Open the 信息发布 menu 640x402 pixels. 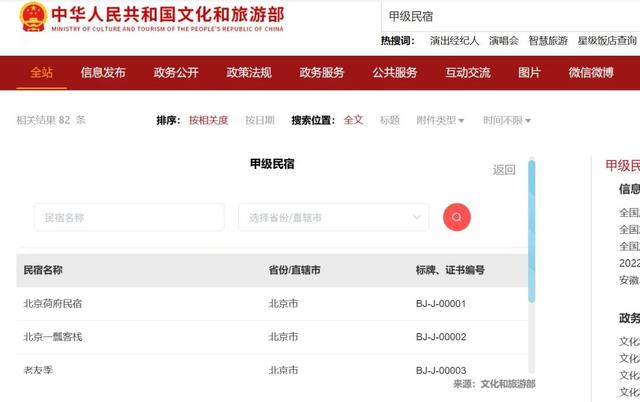[x=103, y=73]
